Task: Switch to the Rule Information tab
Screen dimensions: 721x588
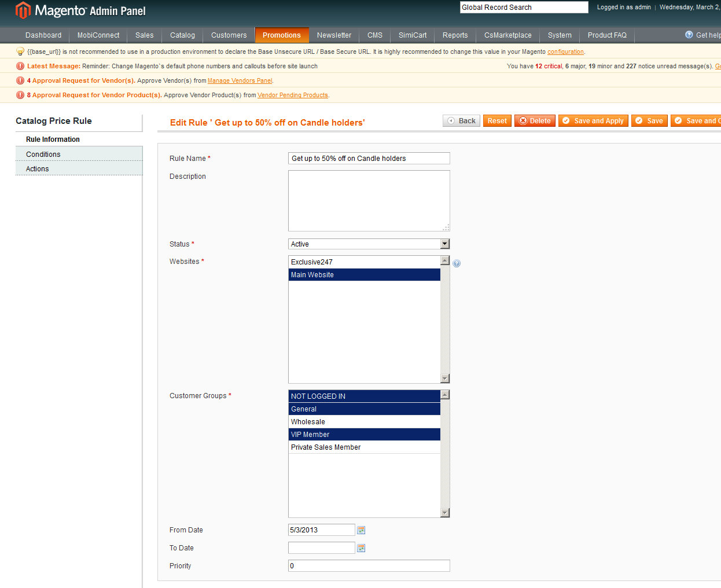Action: (79, 139)
